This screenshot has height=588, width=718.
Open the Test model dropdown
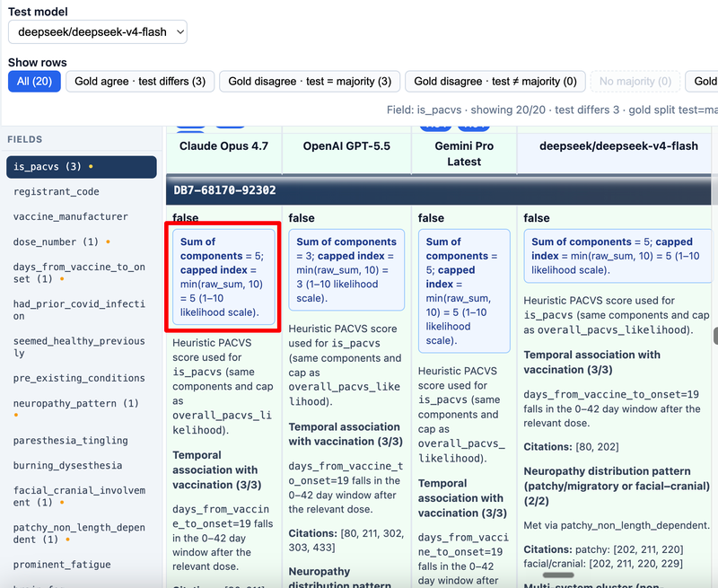(x=98, y=32)
